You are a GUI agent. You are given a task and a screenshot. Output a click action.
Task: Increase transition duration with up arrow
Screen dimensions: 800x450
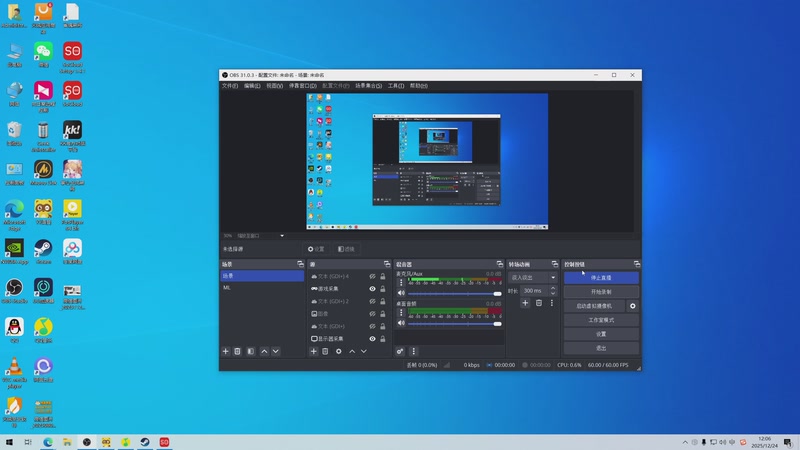coord(553,288)
